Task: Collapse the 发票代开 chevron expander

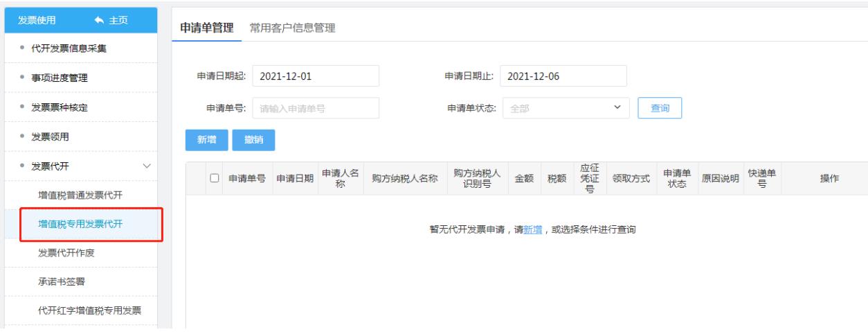Action: point(146,166)
